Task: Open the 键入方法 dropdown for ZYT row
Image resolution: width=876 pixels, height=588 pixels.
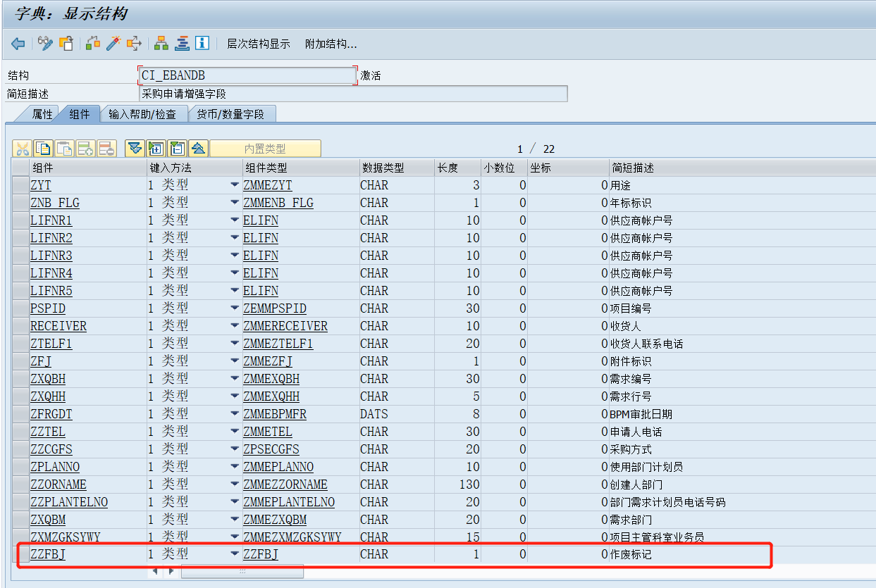Action: (235, 184)
